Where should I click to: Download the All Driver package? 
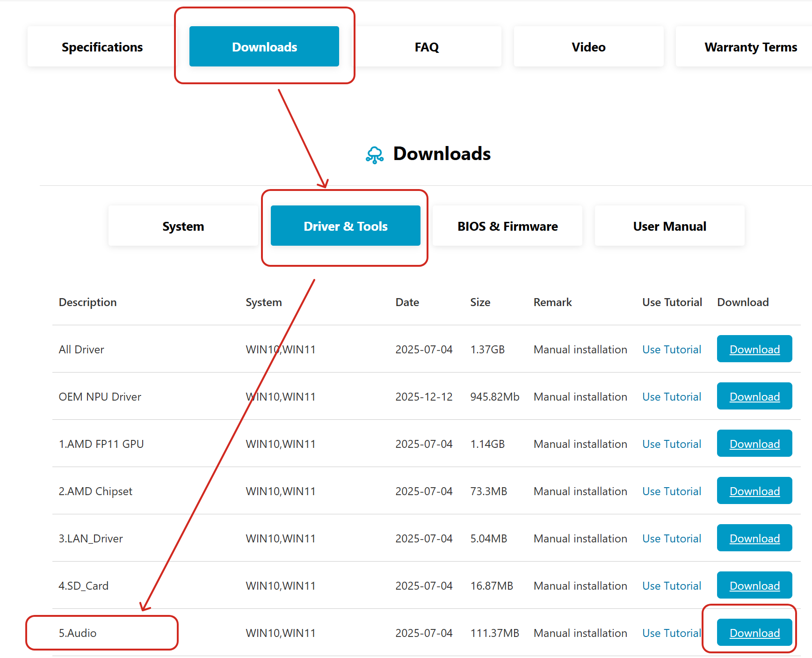pos(754,349)
